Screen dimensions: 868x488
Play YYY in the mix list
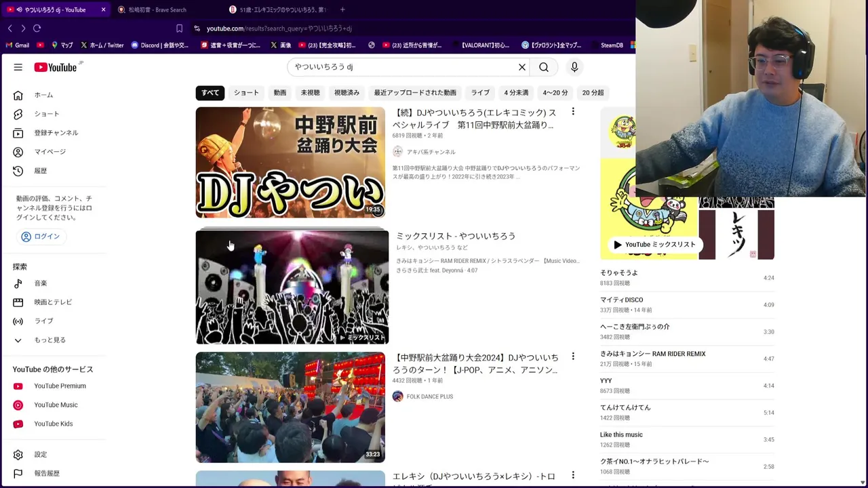[x=687, y=386]
